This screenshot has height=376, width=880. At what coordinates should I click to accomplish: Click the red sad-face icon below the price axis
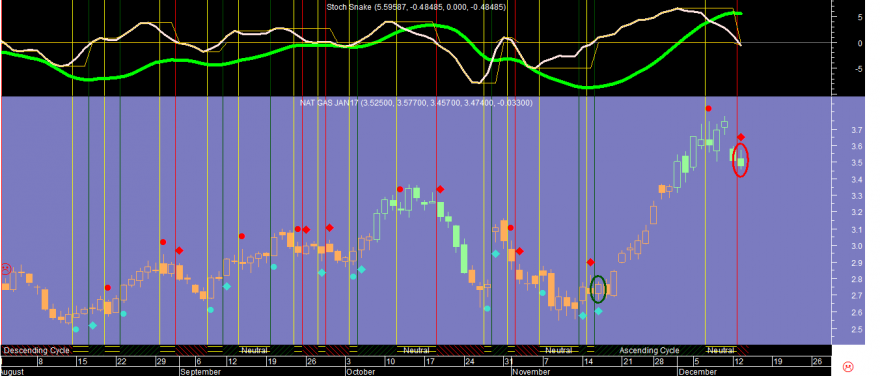(847, 367)
